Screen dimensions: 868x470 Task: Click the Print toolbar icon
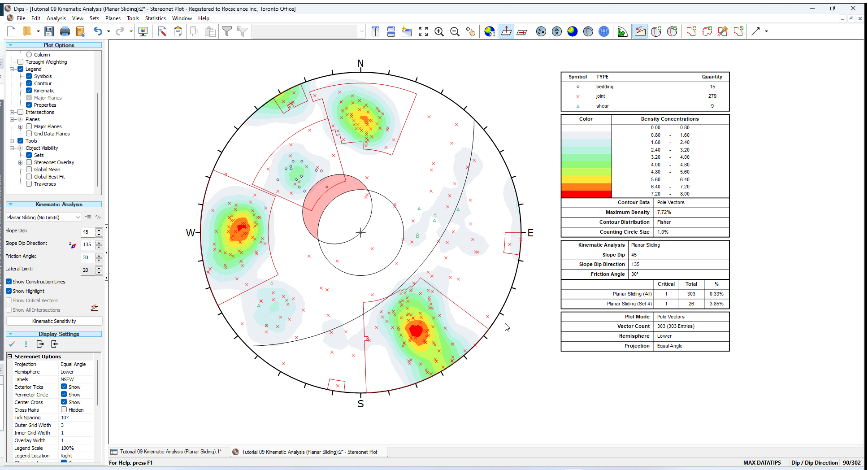[65, 31]
